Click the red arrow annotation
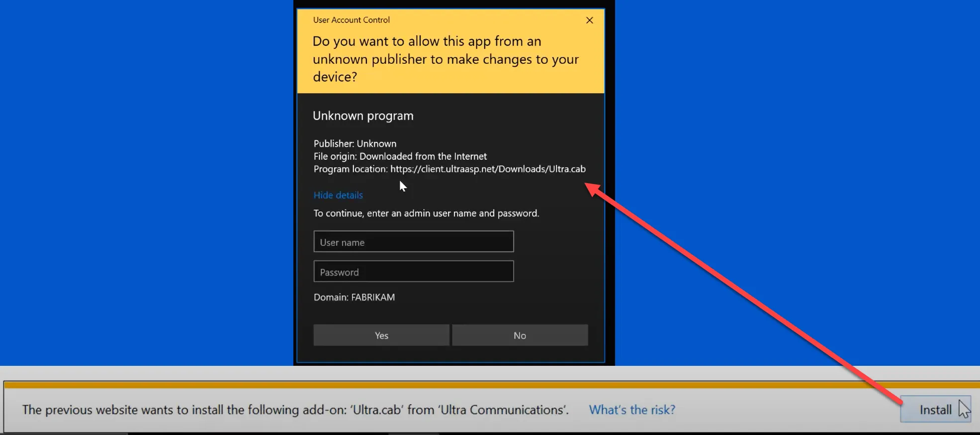 coord(746,294)
